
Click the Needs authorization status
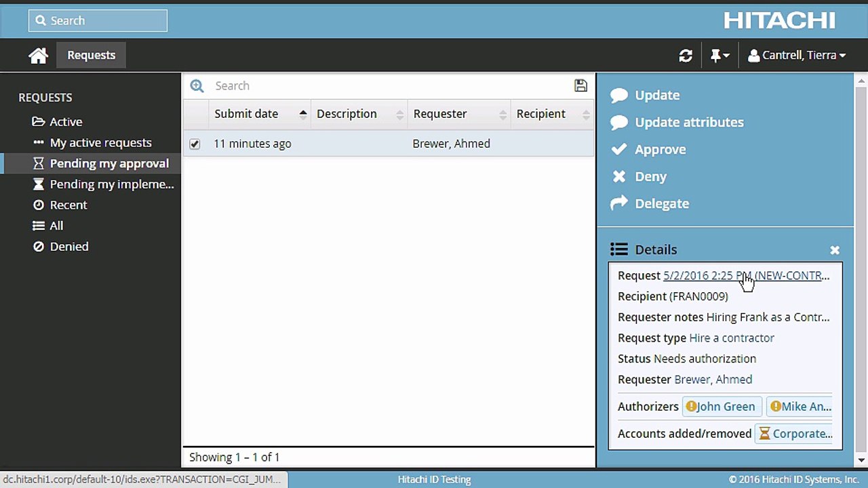705,359
